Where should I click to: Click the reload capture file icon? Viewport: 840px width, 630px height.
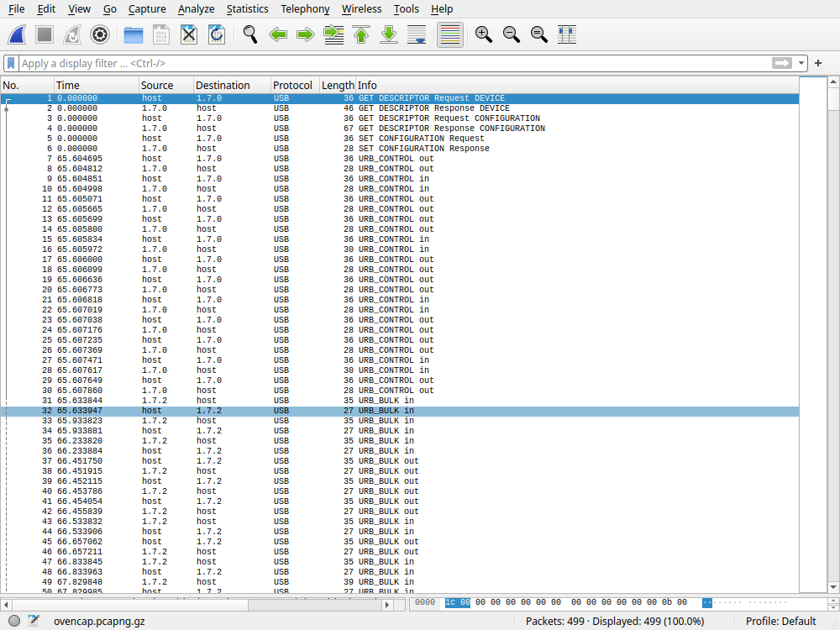tap(217, 34)
